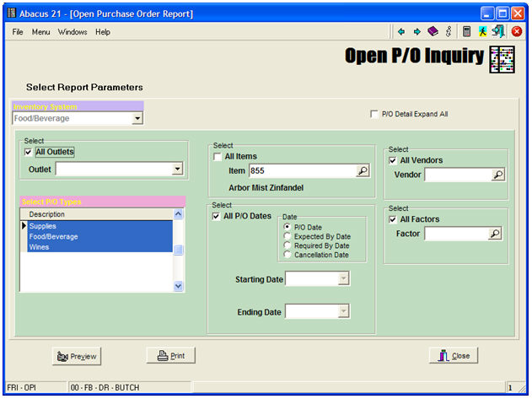This screenshot has width=532, height=399.
Task: Click the forward arrow toolbar icon
Action: pos(416,31)
